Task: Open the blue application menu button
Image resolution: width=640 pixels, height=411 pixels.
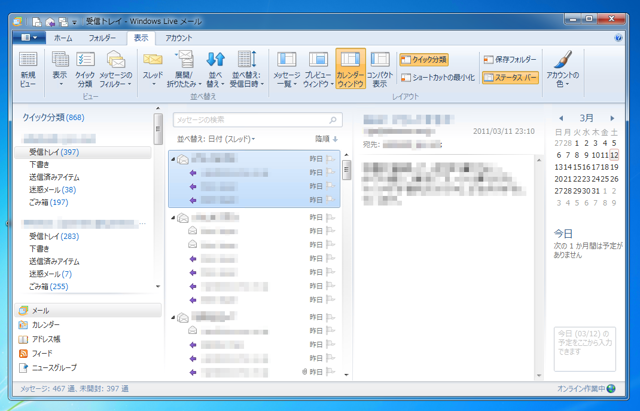Action: click(29, 38)
